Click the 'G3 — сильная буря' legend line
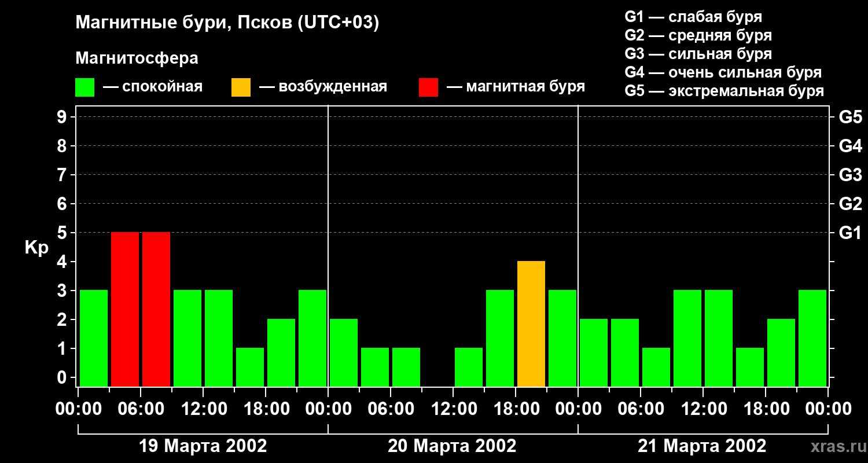Image resolution: width=868 pixels, height=463 pixels. tap(698, 54)
